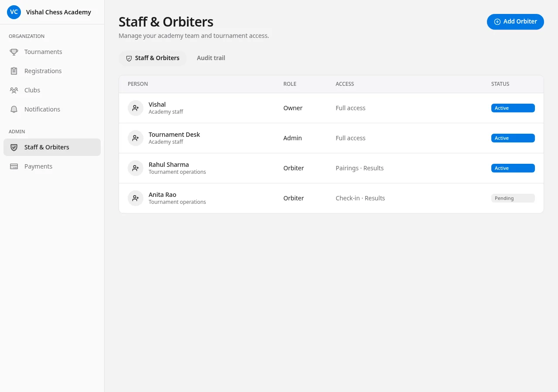Click the STATUS column header
Image resolution: width=558 pixels, height=392 pixels.
(x=500, y=84)
